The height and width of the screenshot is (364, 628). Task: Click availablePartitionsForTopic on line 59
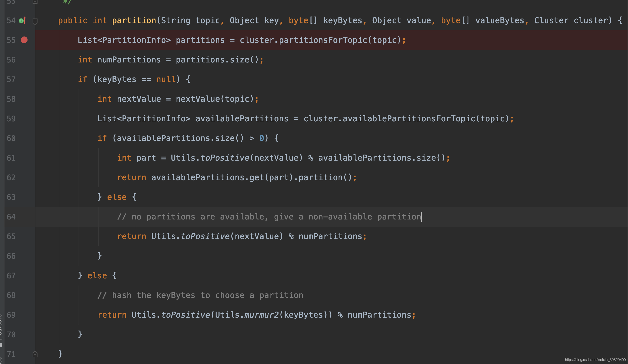(409, 119)
